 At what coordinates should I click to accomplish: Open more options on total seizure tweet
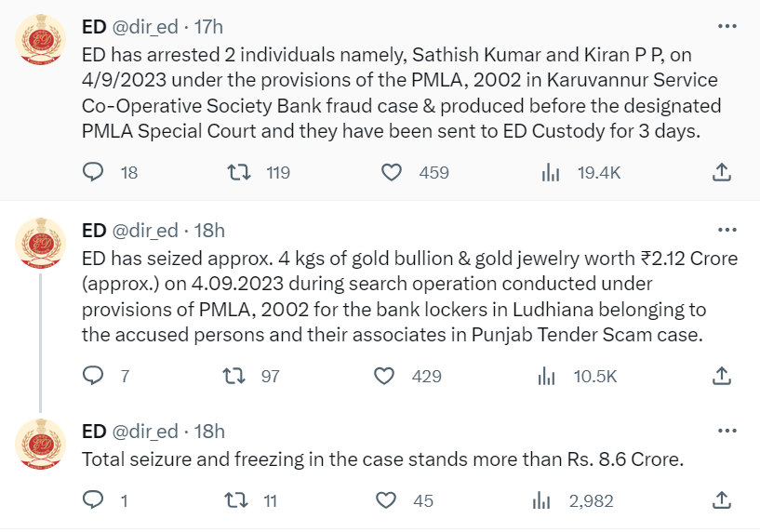coord(727,431)
